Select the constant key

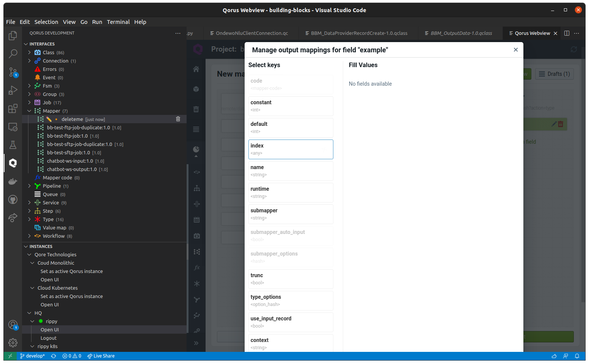(x=291, y=106)
